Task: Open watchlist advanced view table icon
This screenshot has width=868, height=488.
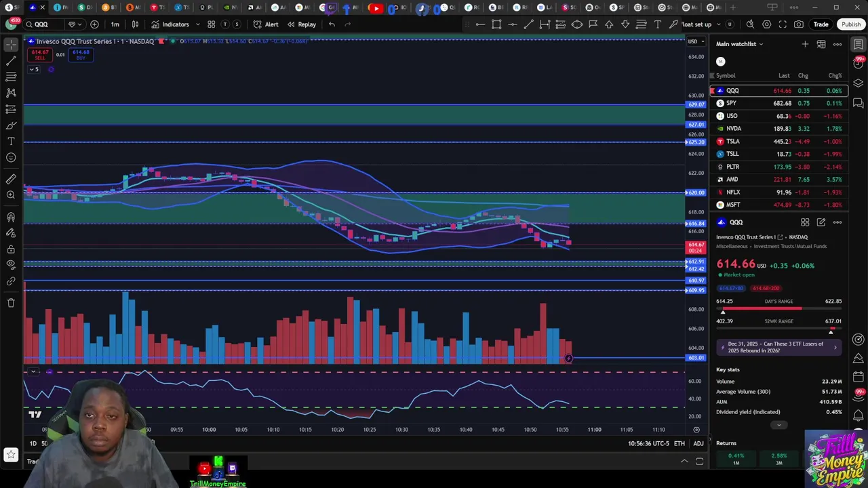Action: click(x=821, y=44)
